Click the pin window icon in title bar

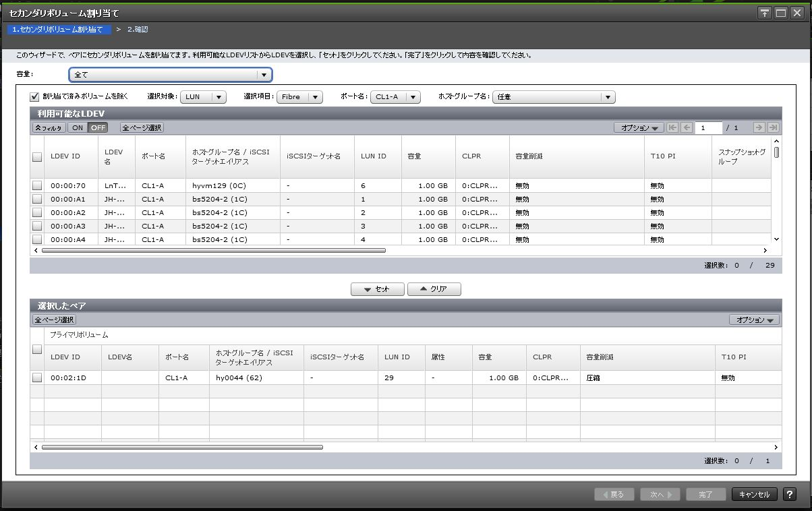point(765,13)
